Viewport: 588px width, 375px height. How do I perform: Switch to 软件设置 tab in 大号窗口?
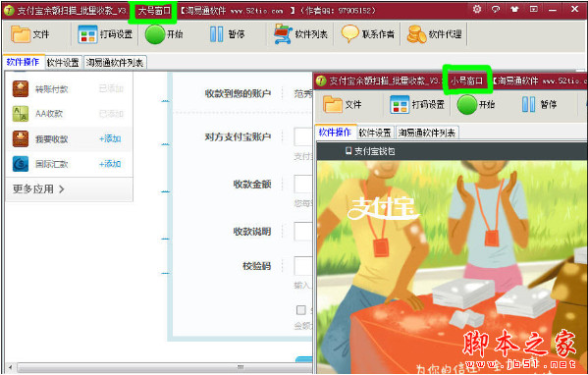coord(63,63)
